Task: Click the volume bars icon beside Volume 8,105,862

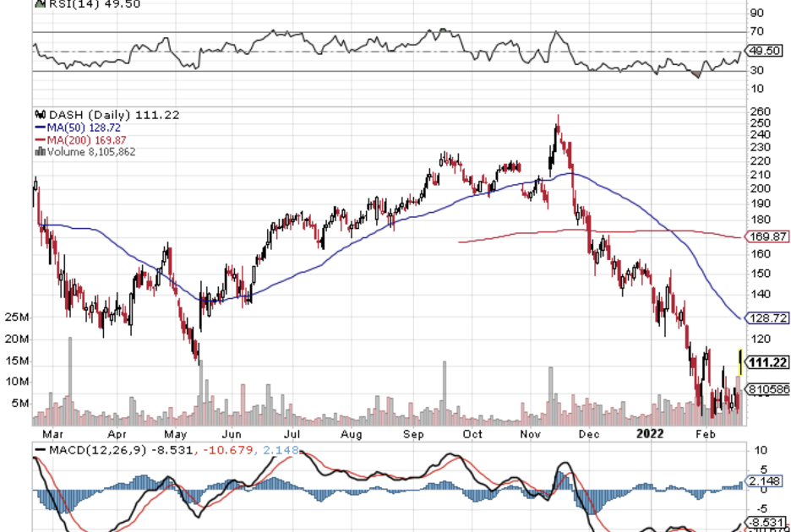Action: [41, 151]
